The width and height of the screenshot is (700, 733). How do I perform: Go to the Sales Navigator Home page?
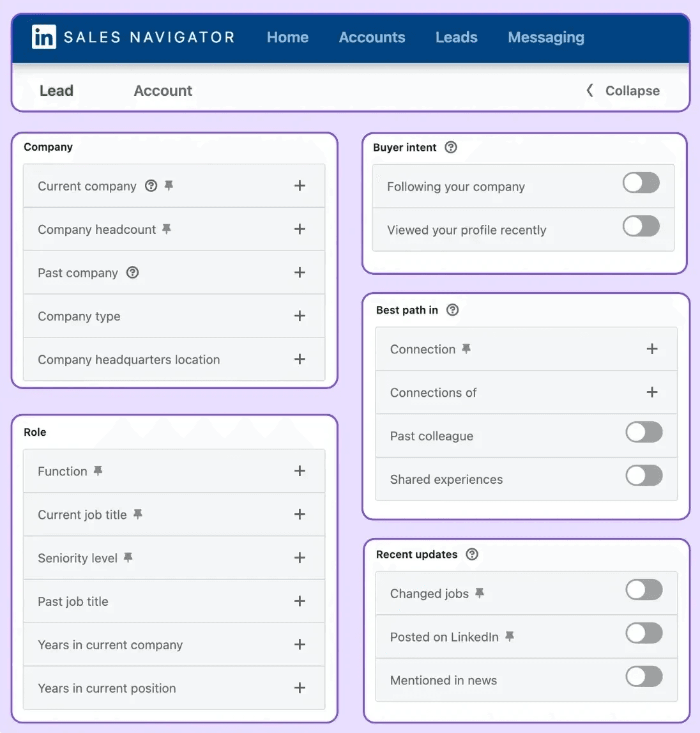tap(287, 37)
